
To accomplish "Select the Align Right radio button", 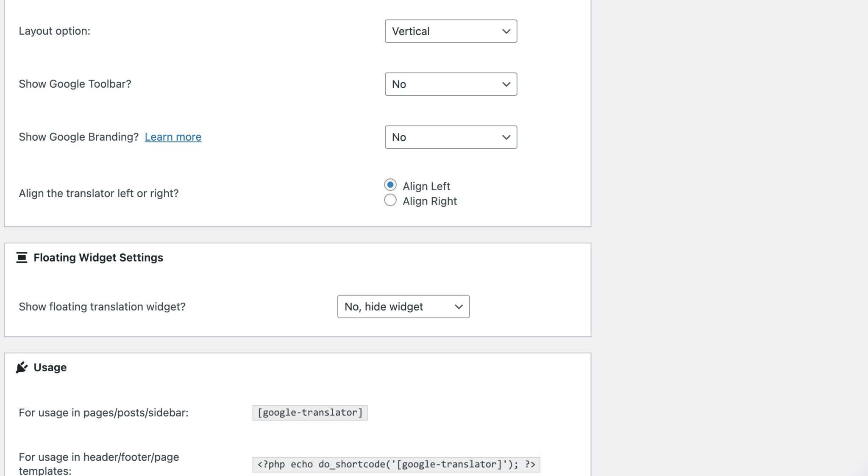I will coord(390,200).
